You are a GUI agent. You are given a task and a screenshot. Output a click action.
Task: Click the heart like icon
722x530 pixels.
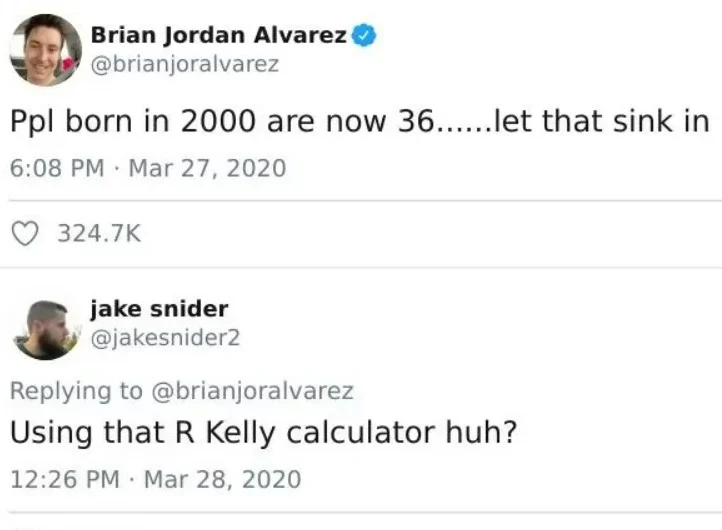(x=25, y=233)
